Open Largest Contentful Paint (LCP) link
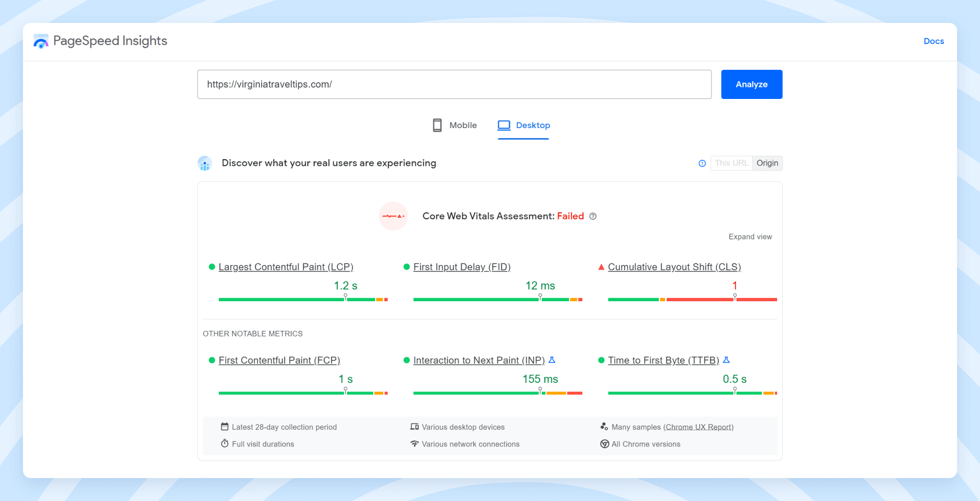This screenshot has width=980, height=501. [x=286, y=267]
